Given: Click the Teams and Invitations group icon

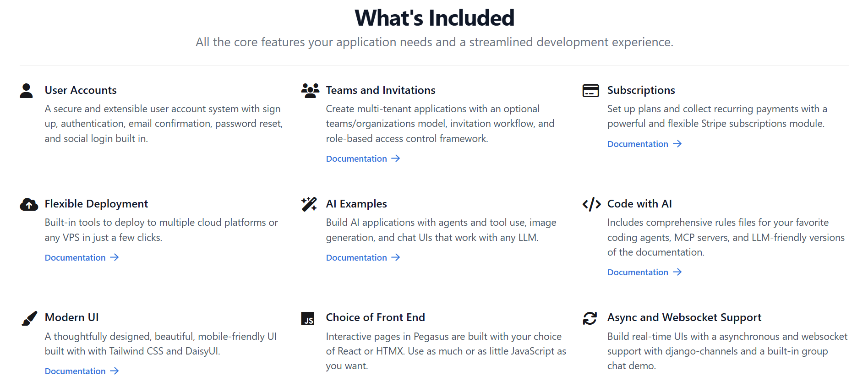Looking at the screenshot, I should [x=310, y=90].
